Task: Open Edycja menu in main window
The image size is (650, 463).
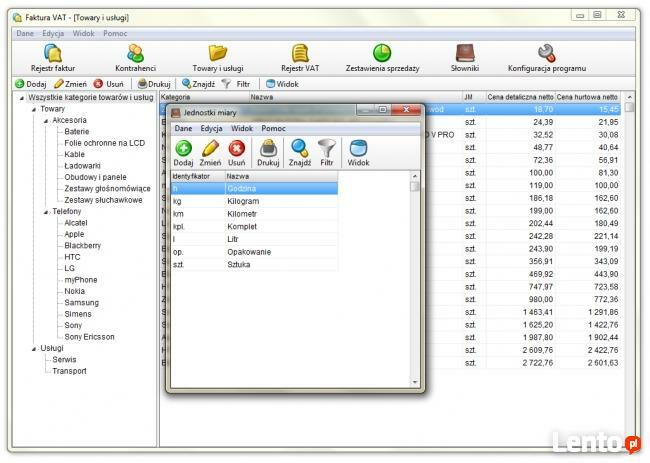Action: coord(53,33)
